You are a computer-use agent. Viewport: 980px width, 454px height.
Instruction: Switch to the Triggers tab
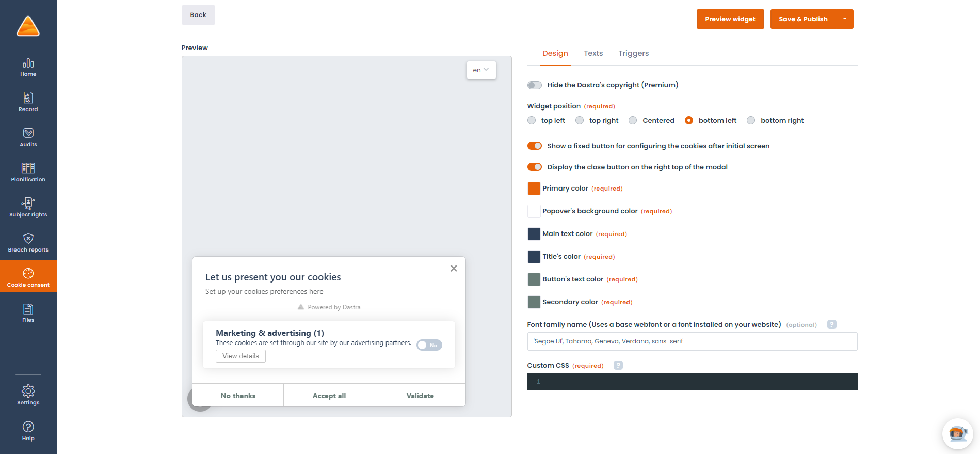[633, 54]
